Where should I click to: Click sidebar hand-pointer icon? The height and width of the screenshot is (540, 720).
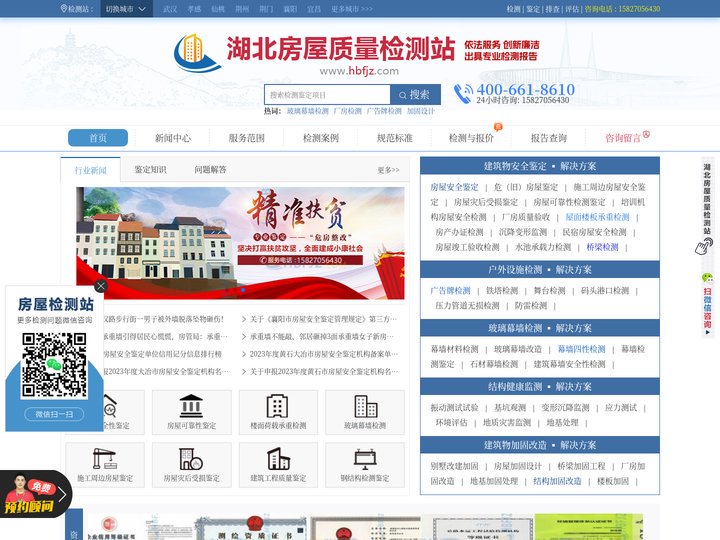tap(704, 246)
